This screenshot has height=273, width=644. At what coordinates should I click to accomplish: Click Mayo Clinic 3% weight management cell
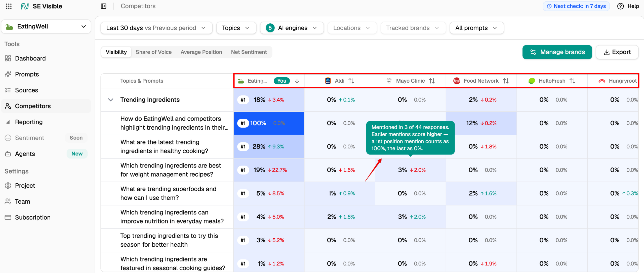pos(410,170)
